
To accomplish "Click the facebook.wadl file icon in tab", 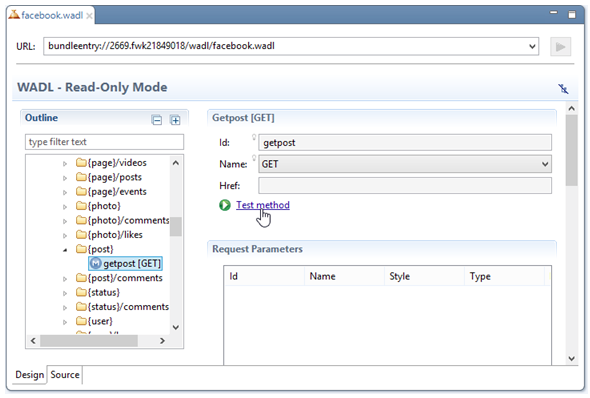I will coord(14,15).
